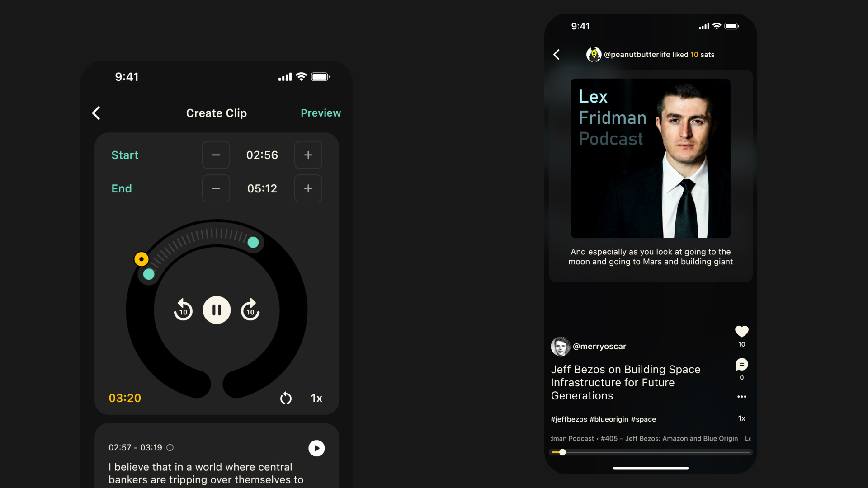This screenshot has height=488, width=868.
Task: Open comments on the Jeff Bezos clip
Action: point(741,365)
